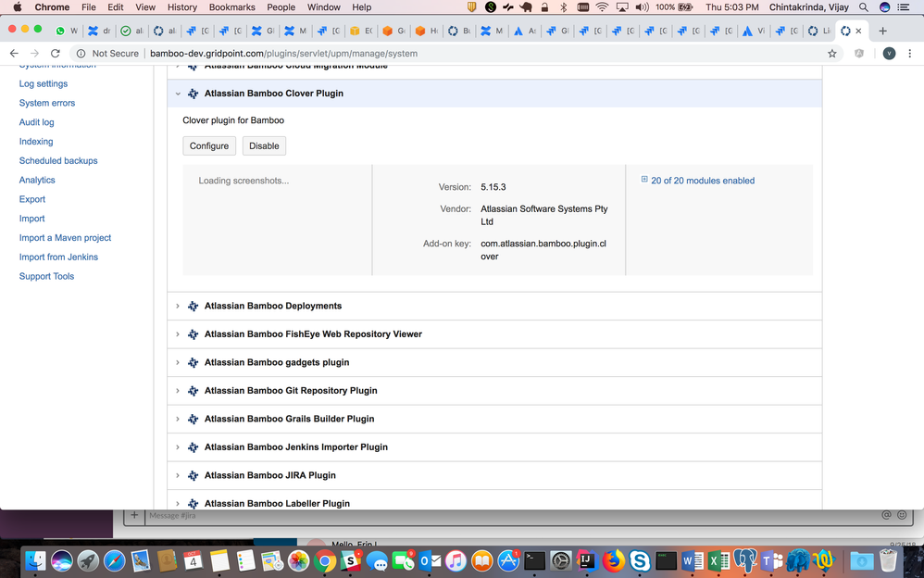924x578 pixels.
Task: Open the People menu
Action: 281,7
